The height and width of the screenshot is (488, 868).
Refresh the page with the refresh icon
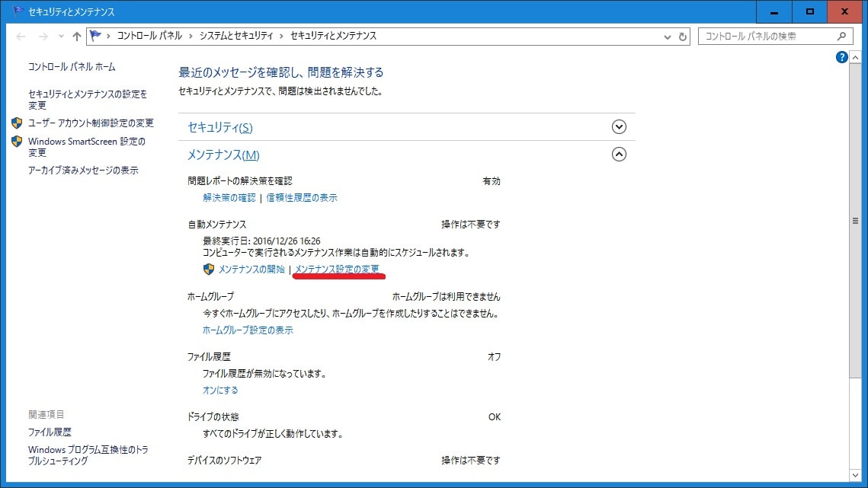pos(683,37)
